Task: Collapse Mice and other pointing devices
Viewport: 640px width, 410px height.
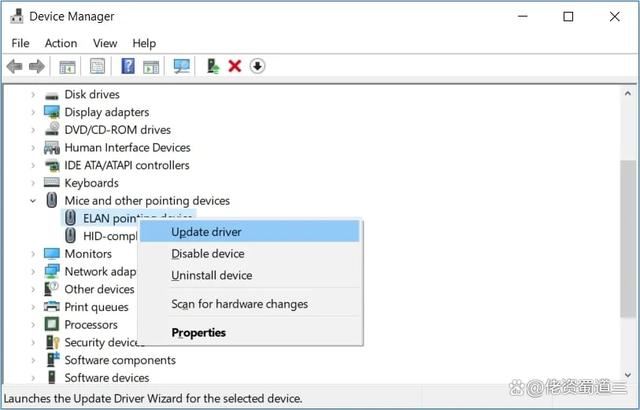Action: 33,201
